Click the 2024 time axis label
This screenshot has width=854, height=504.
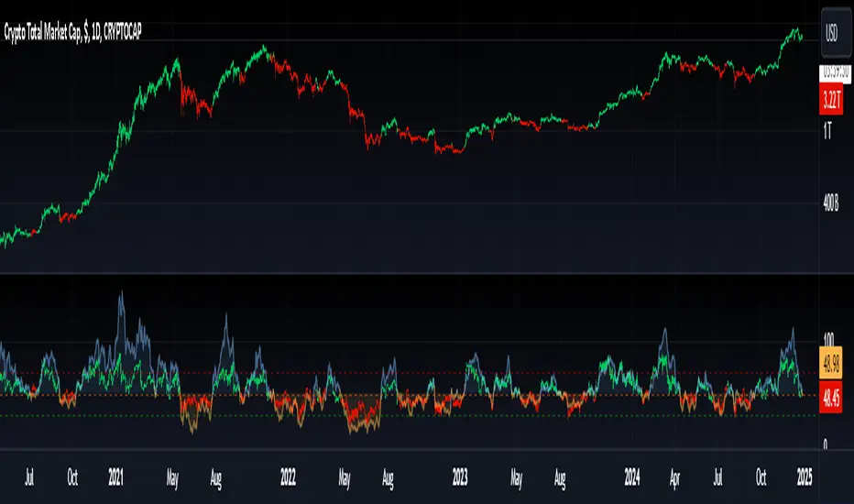point(632,477)
